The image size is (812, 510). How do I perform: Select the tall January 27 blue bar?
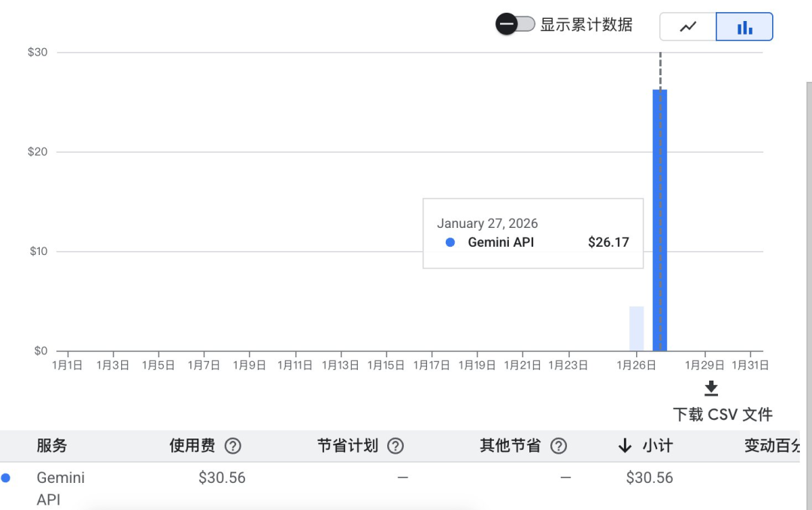660,220
